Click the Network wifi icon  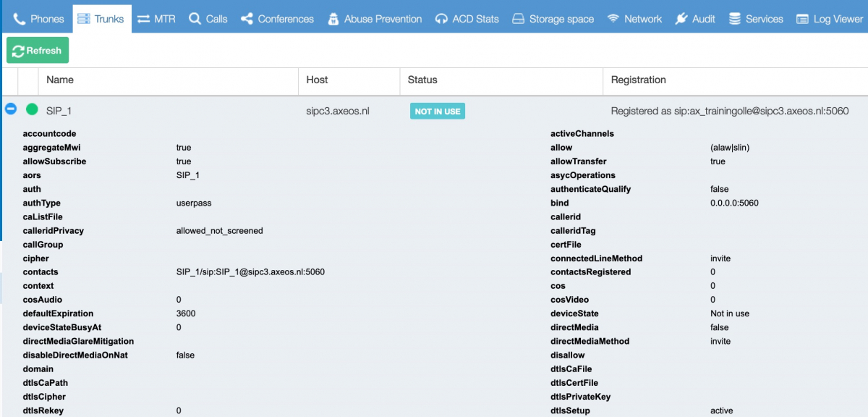pyautogui.click(x=613, y=19)
